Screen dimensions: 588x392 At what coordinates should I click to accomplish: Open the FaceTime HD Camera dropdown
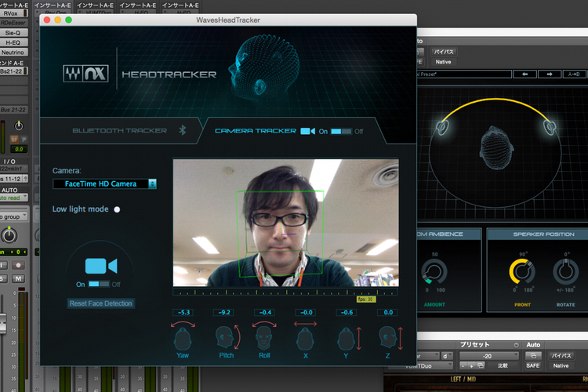(x=104, y=183)
